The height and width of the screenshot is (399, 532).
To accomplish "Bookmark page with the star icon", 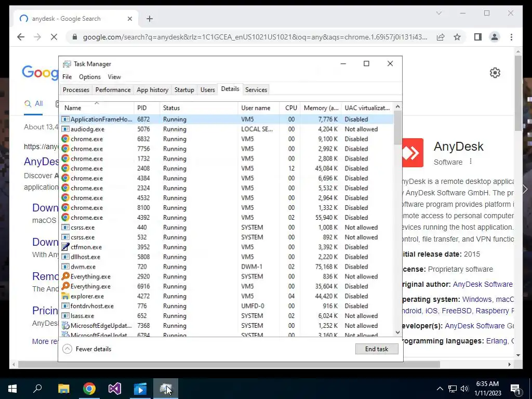I will click(457, 37).
